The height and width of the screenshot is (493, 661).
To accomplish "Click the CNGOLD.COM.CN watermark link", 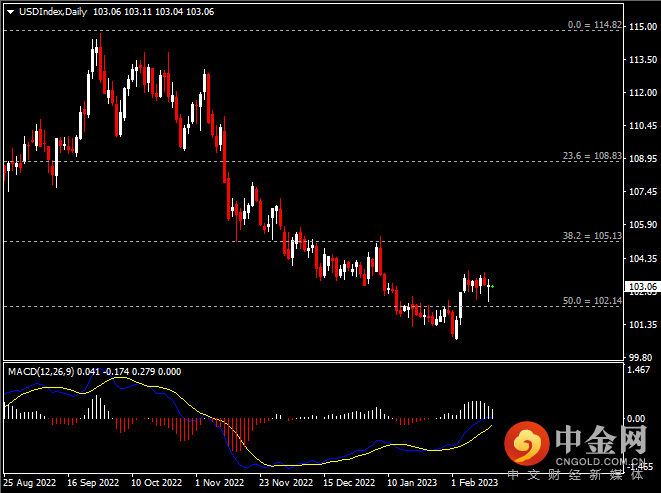I will pos(603,461).
